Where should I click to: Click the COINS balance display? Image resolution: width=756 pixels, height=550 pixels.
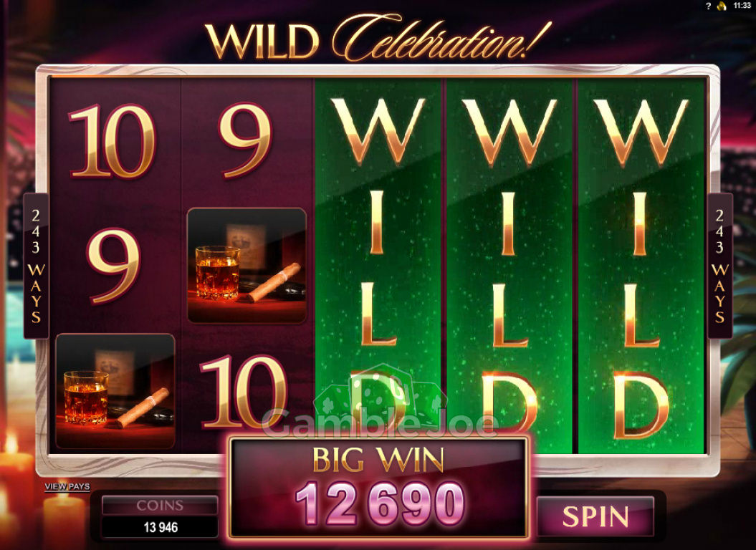tap(160, 516)
